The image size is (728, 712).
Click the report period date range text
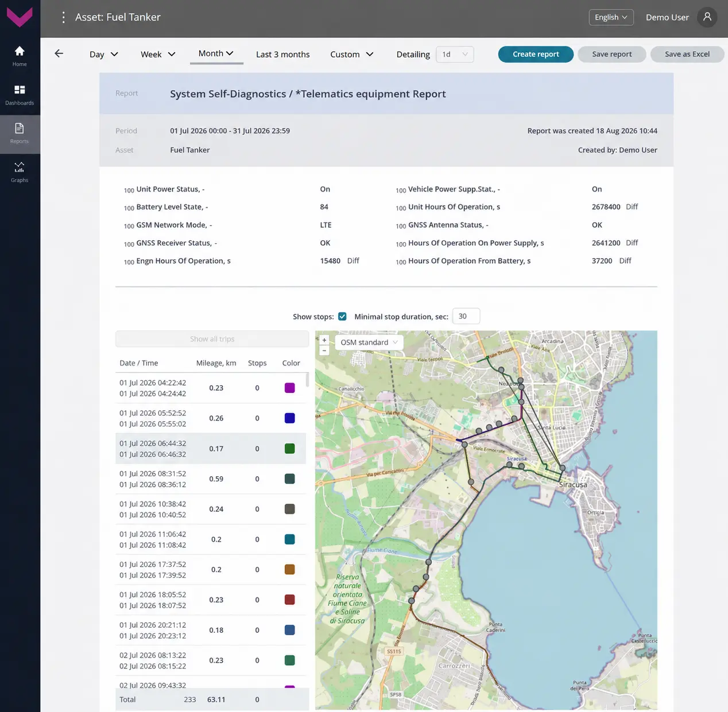point(230,131)
